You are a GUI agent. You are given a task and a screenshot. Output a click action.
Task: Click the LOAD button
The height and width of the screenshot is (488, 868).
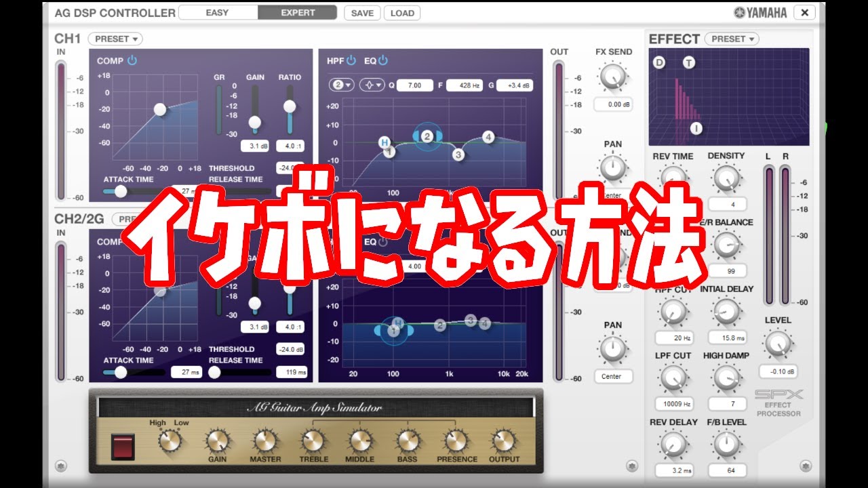click(402, 13)
